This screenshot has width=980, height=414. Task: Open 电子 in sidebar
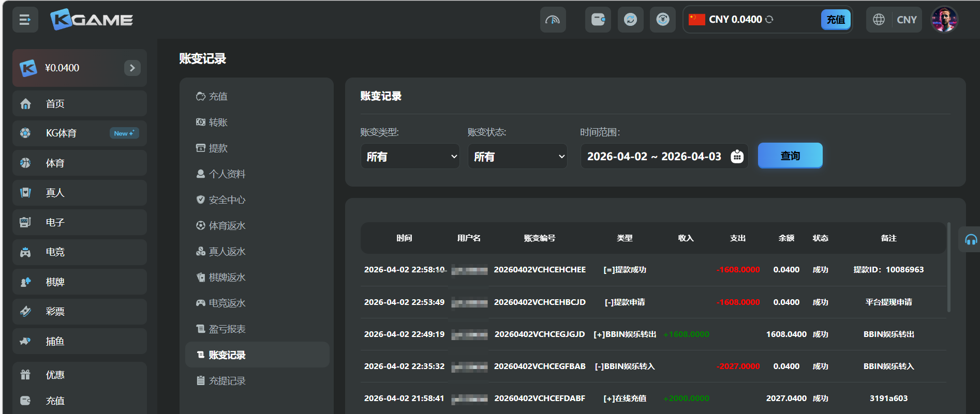pyautogui.click(x=80, y=222)
